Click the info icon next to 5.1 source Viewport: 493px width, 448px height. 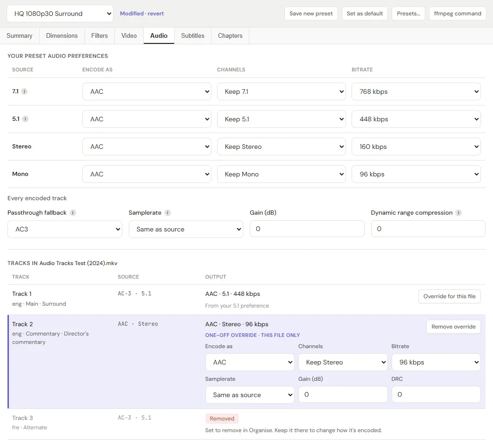[25, 119]
